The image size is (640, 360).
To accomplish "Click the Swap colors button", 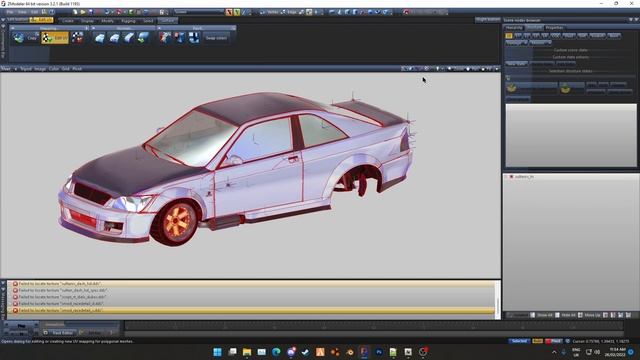I will tap(216, 38).
